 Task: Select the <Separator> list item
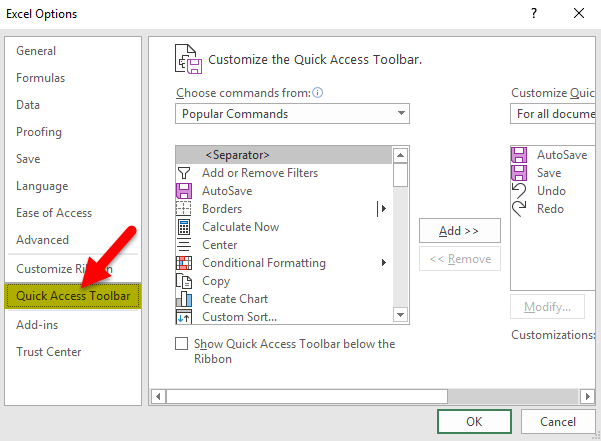284,155
